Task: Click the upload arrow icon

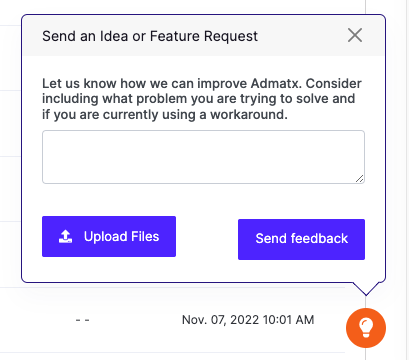Action: coord(66,236)
